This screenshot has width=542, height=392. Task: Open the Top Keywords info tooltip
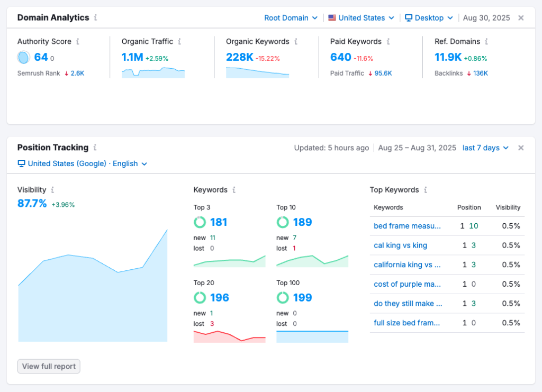427,189
